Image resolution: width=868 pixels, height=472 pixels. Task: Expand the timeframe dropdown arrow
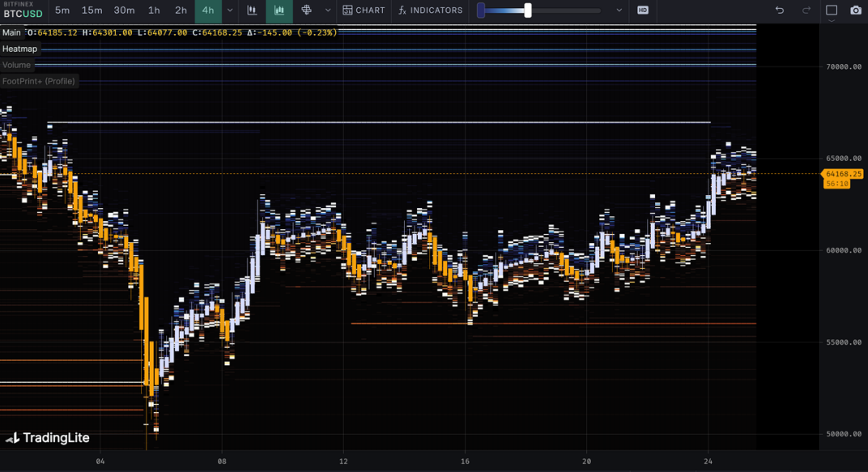(230, 11)
